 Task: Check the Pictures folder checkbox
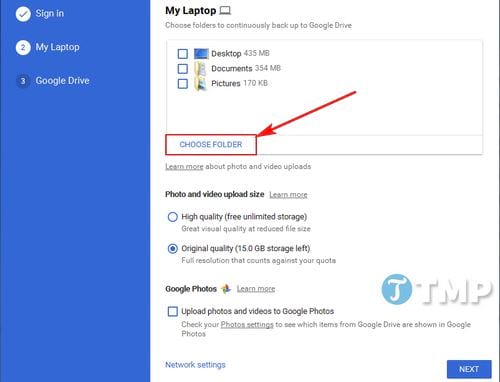[183, 83]
